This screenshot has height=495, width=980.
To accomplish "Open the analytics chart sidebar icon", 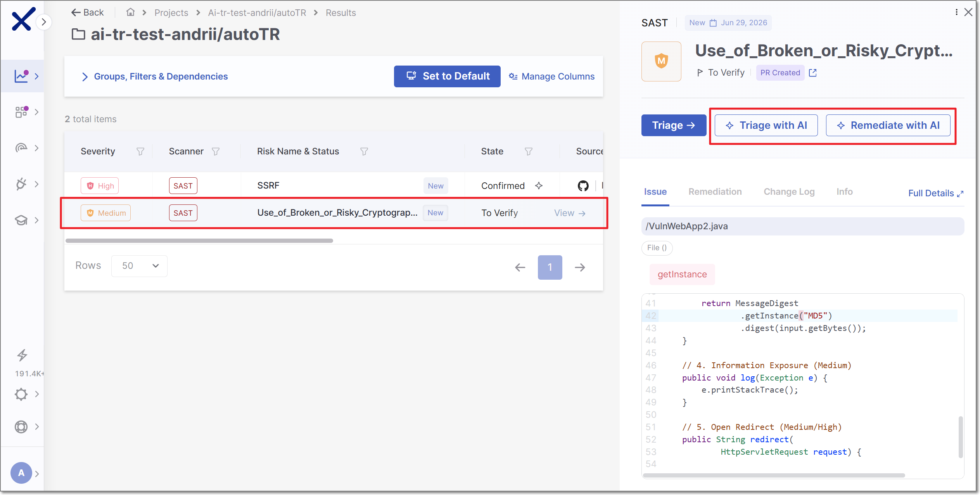I will pyautogui.click(x=21, y=76).
